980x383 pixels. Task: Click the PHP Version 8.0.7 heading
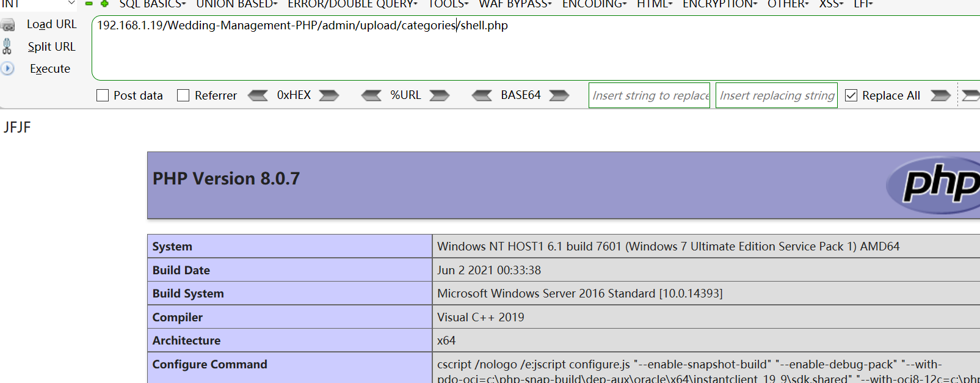pos(226,178)
